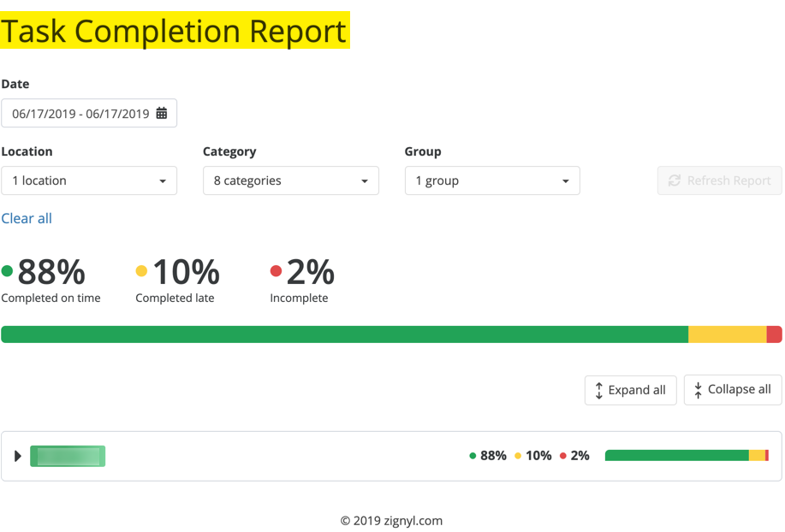Click the refresh icon on Refresh Report
Image resolution: width=785 pixels, height=532 pixels.
(675, 180)
